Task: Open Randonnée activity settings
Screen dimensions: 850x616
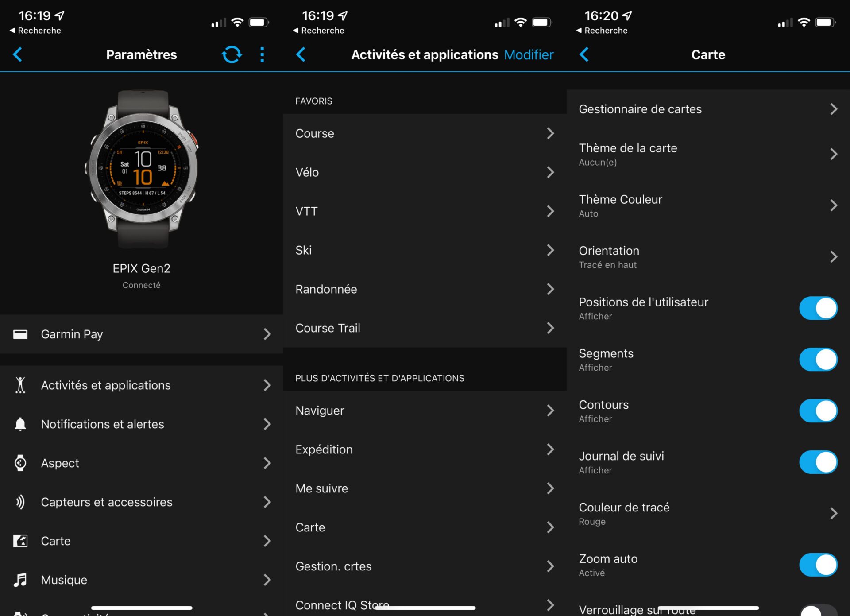Action: pyautogui.click(x=425, y=289)
